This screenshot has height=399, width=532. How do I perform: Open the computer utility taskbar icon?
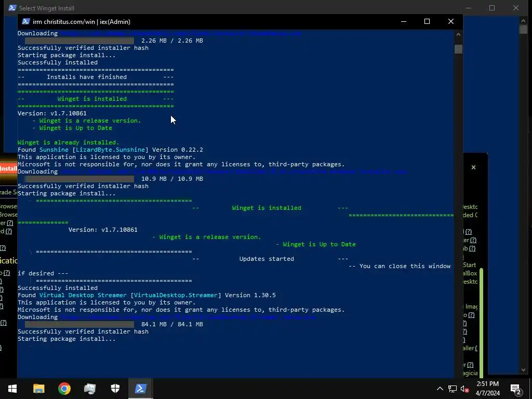89,389
